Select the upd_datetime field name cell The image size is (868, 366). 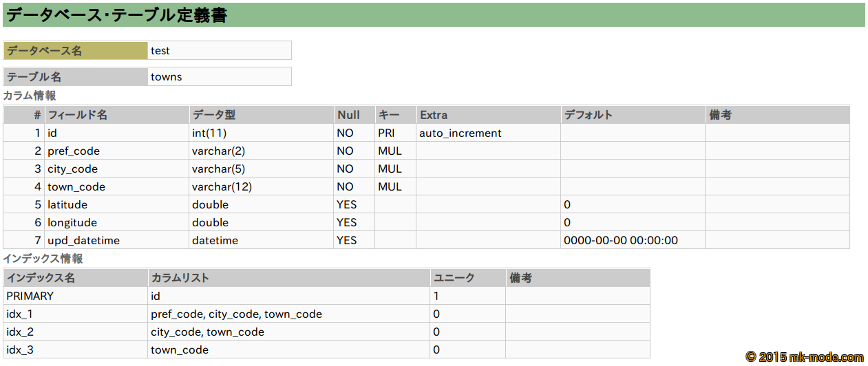(83, 241)
